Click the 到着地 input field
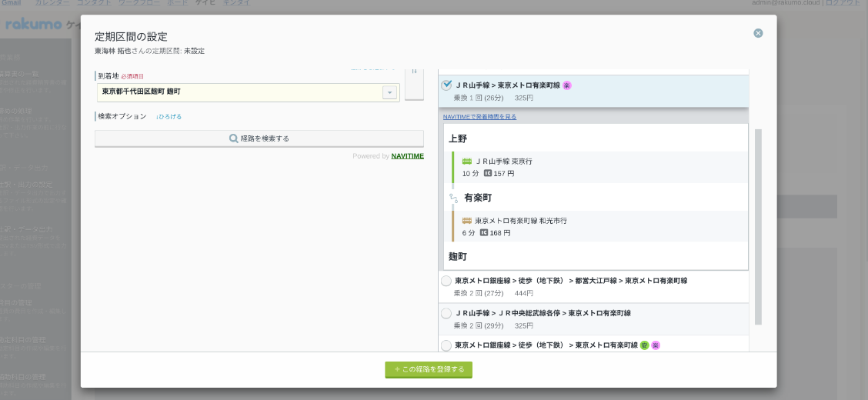 point(248,92)
